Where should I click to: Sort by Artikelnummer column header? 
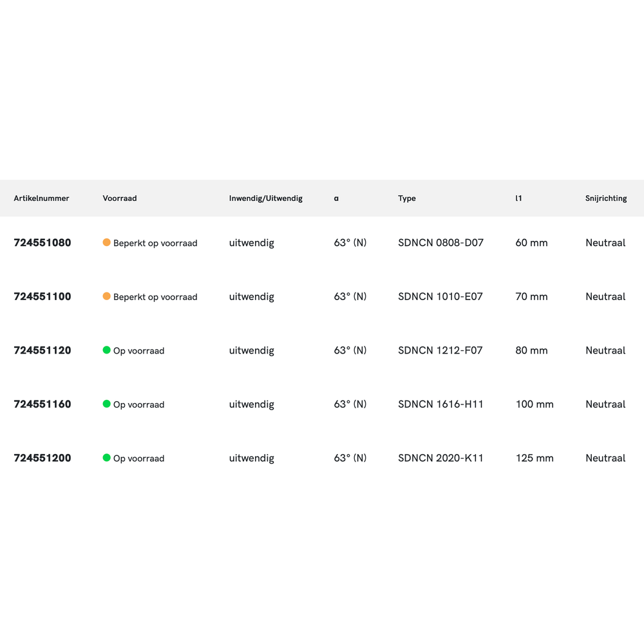[x=41, y=198]
